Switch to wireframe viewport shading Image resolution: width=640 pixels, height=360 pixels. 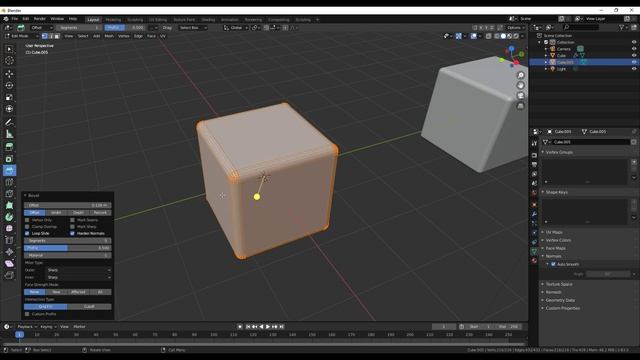496,36
